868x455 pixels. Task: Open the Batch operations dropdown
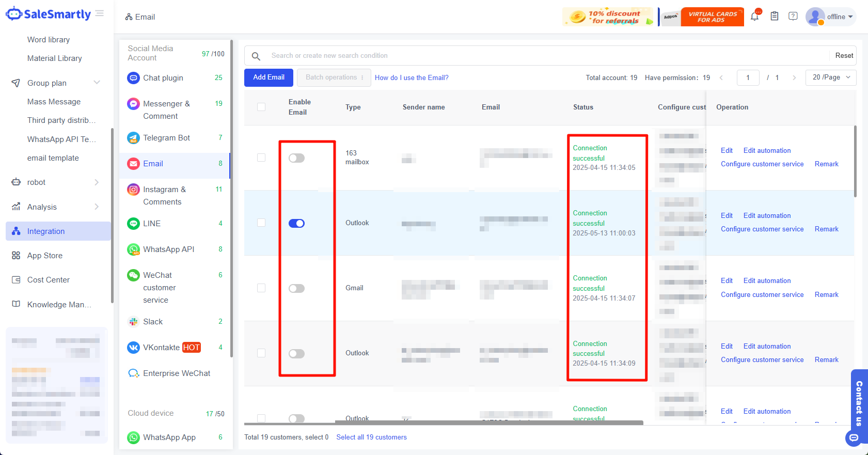coord(334,77)
